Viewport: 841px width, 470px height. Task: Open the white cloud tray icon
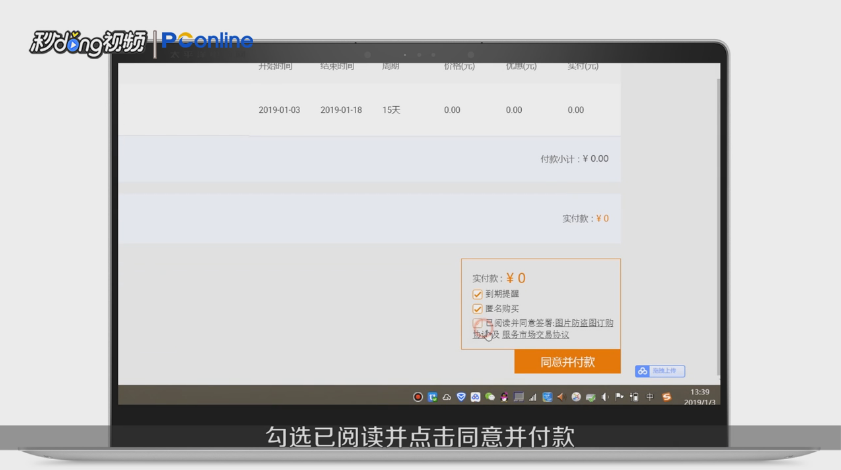[x=446, y=398]
